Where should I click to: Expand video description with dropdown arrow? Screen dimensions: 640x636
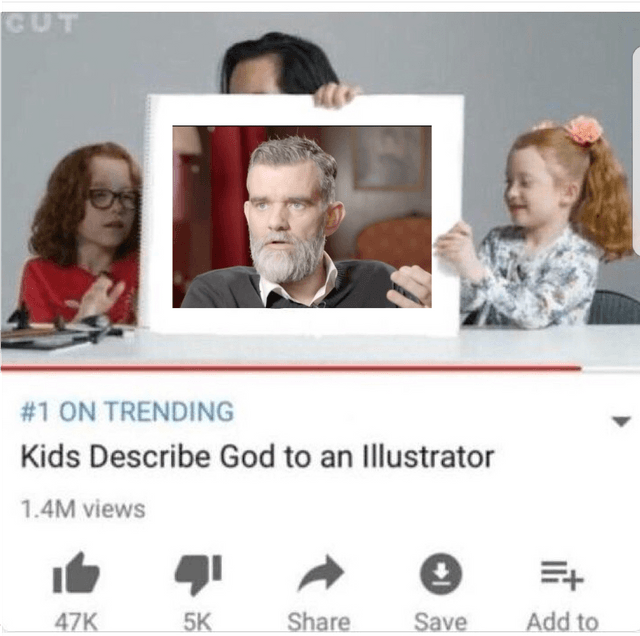621,421
